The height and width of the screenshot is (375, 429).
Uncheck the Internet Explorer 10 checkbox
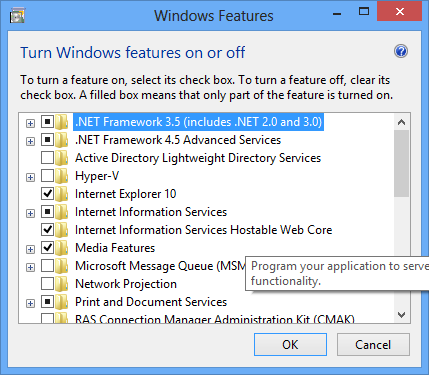(47, 193)
